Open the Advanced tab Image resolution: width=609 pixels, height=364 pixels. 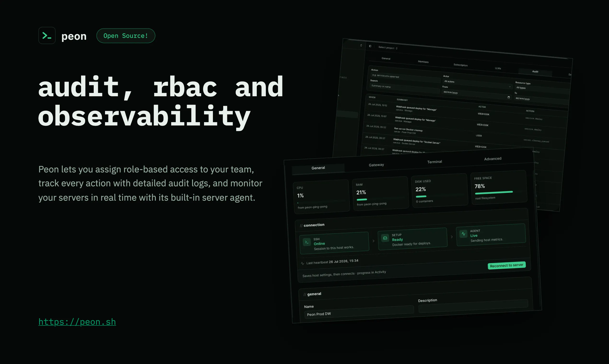pos(493,159)
